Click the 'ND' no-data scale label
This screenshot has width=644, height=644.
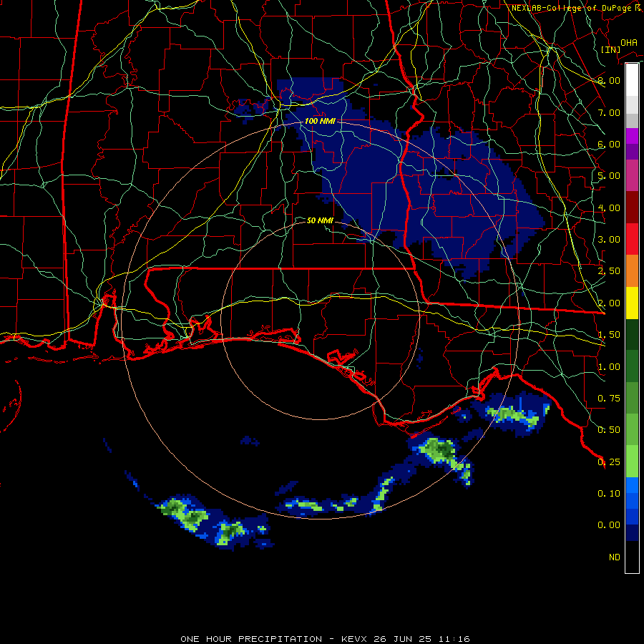(615, 557)
